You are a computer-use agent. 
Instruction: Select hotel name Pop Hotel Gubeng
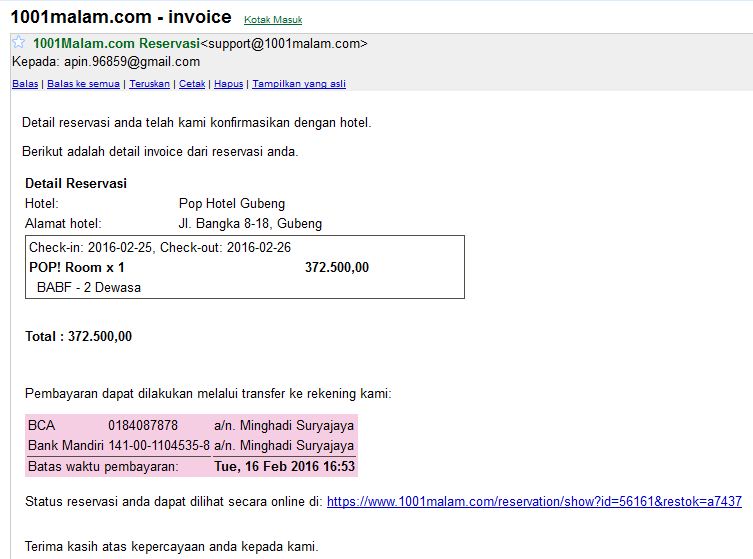coord(232,204)
